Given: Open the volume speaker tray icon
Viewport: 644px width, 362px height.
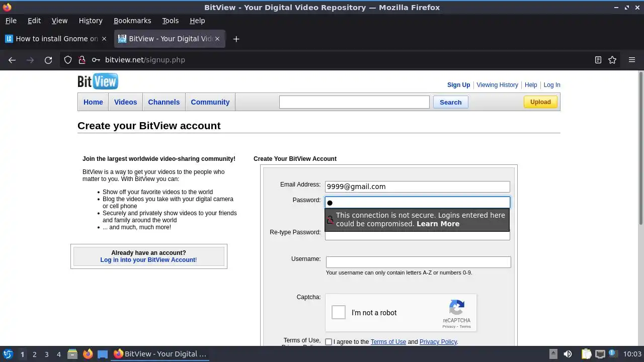Looking at the screenshot, I should (x=568, y=354).
